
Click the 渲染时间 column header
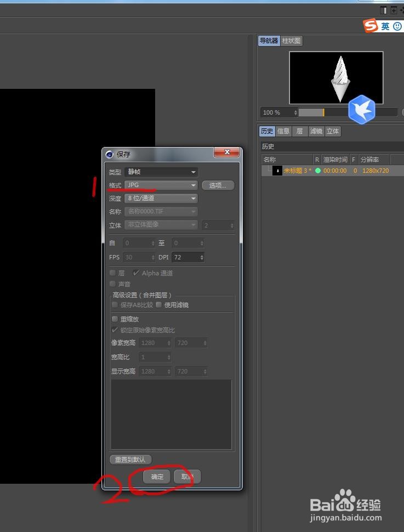pos(335,160)
